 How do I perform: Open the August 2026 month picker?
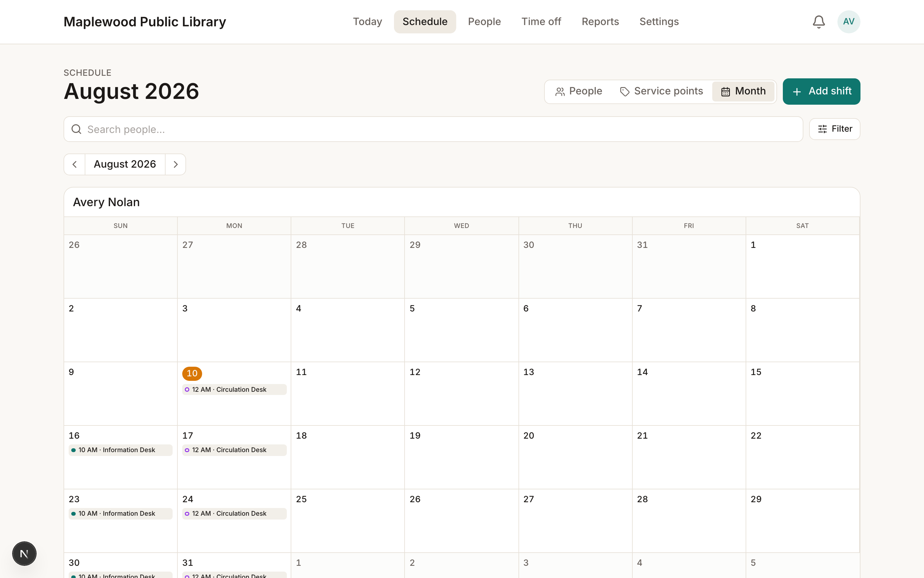tap(125, 164)
